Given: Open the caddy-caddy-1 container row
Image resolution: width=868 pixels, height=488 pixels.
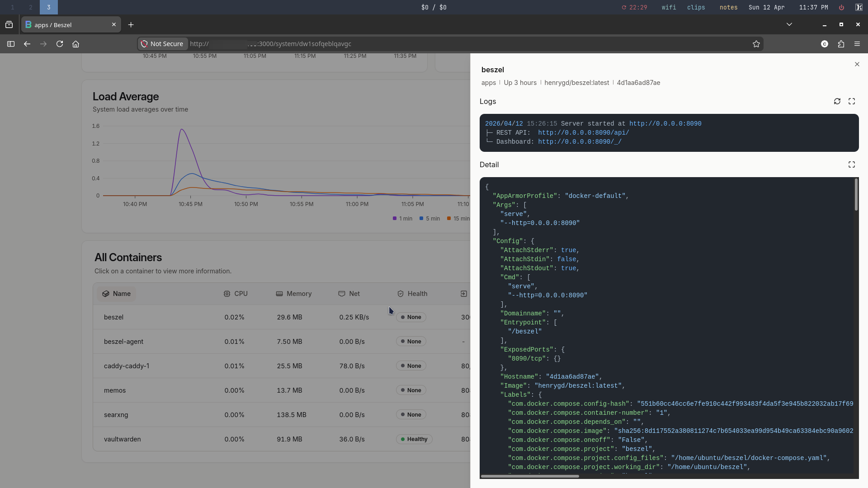Looking at the screenshot, I should click(282, 366).
